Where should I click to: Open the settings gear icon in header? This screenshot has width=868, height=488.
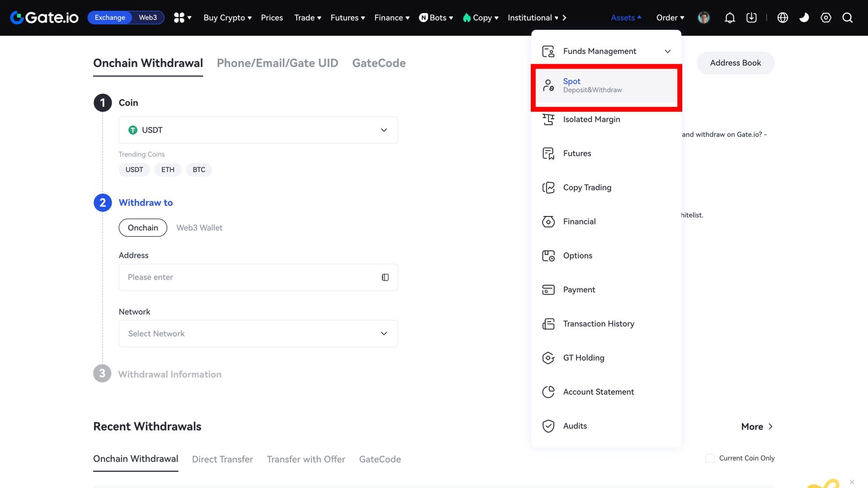click(x=826, y=18)
